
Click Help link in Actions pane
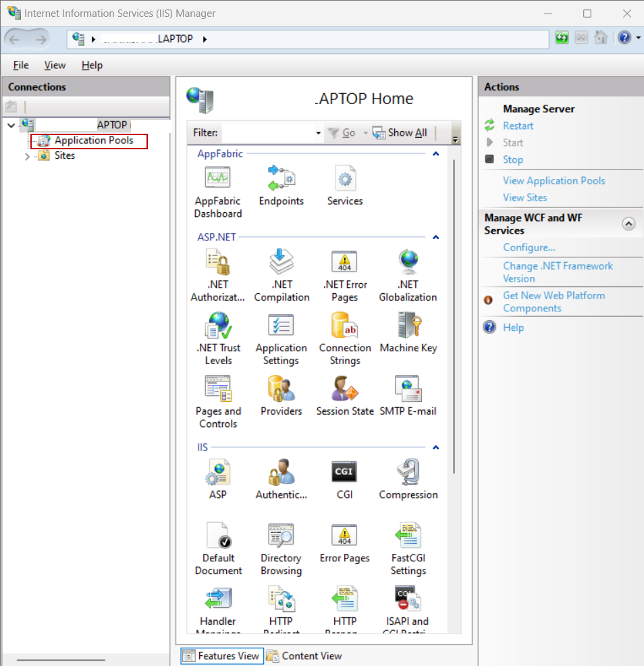pos(513,328)
